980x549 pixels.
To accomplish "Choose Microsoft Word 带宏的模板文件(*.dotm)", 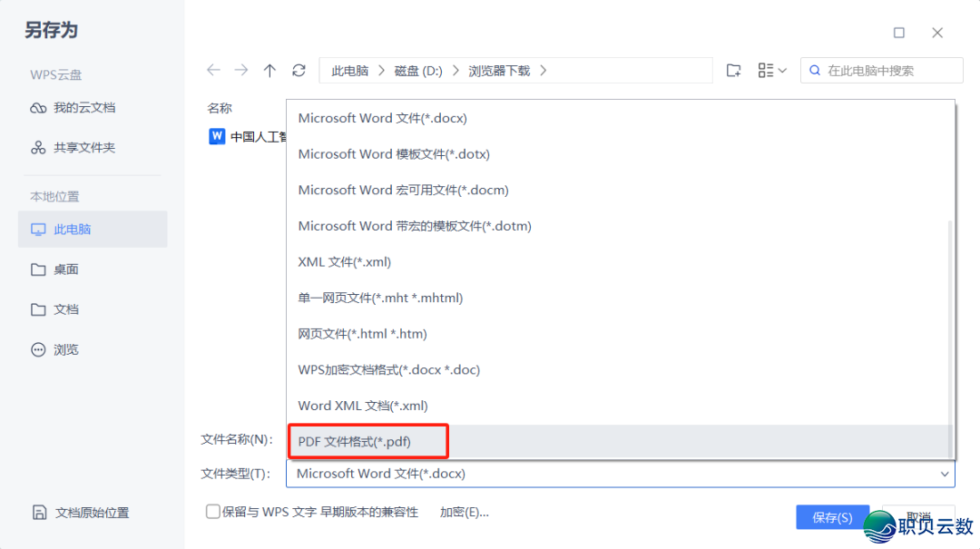I will (x=619, y=226).
